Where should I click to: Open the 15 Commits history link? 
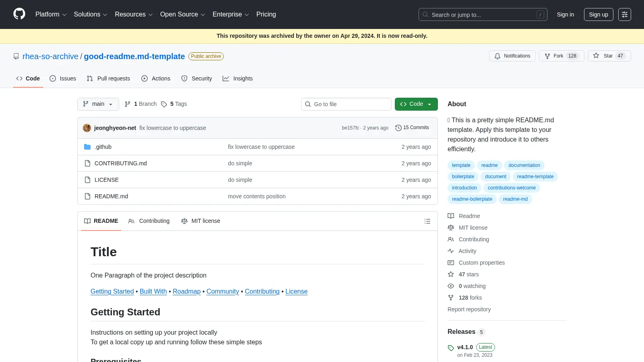[412, 128]
